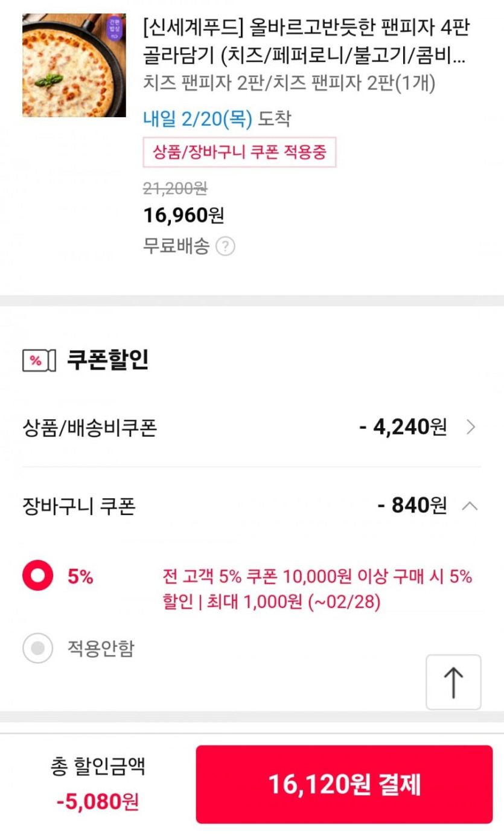Screen dimensions: 504x834
Task: Select the 적용안함 radio option
Action: [x=38, y=648]
